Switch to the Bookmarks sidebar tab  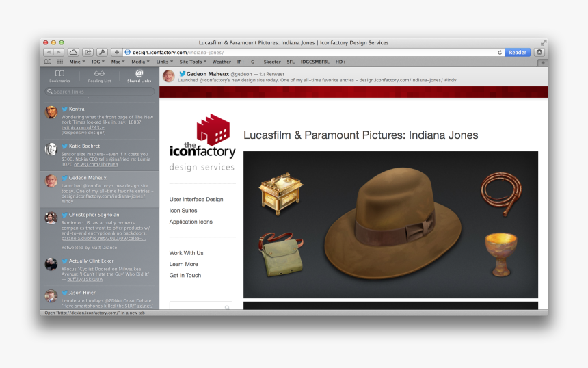click(59, 76)
